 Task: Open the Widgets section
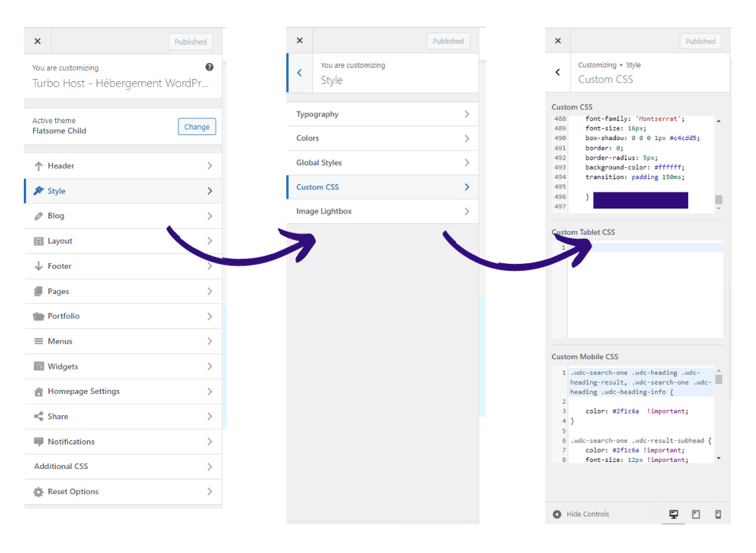pos(123,366)
